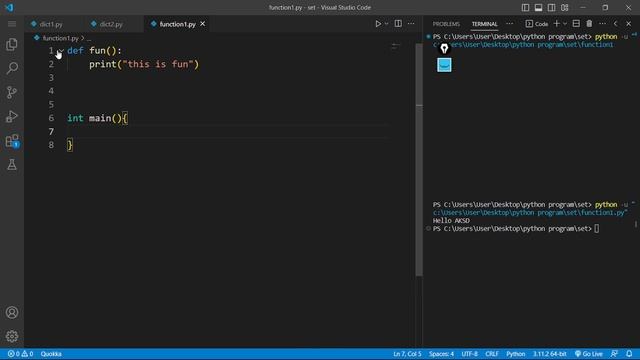This screenshot has height=360, width=640.
Task: Open Ln 7, Col 5 go-to-line indicator
Action: (x=407, y=354)
